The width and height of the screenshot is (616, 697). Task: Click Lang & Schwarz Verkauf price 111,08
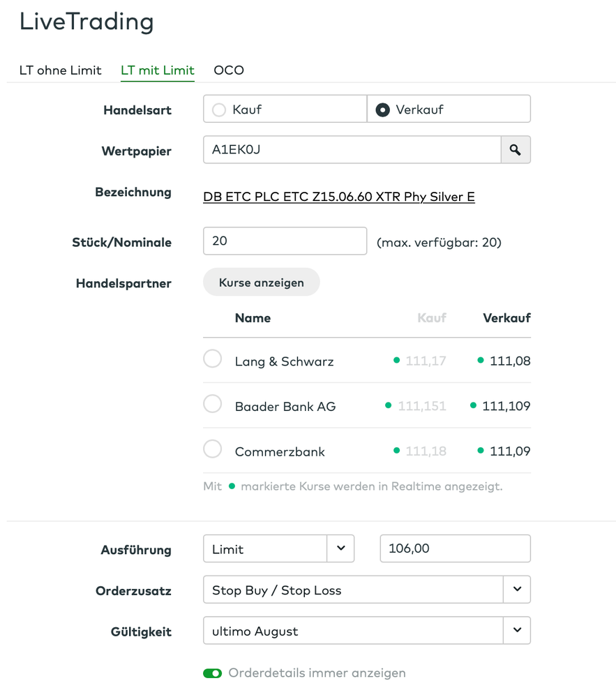(x=510, y=361)
